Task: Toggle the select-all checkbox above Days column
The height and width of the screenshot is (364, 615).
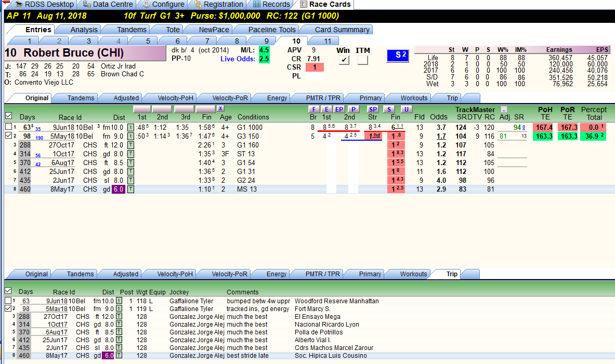Action: 8,116
